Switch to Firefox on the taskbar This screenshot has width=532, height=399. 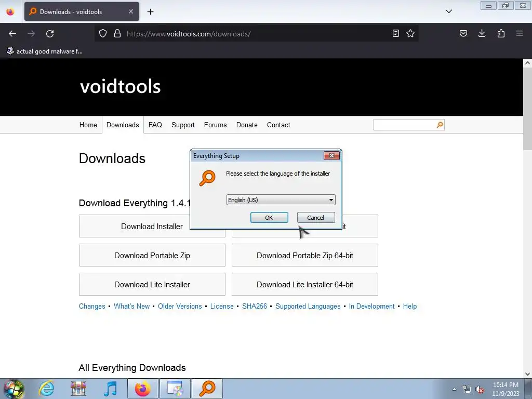(142, 389)
